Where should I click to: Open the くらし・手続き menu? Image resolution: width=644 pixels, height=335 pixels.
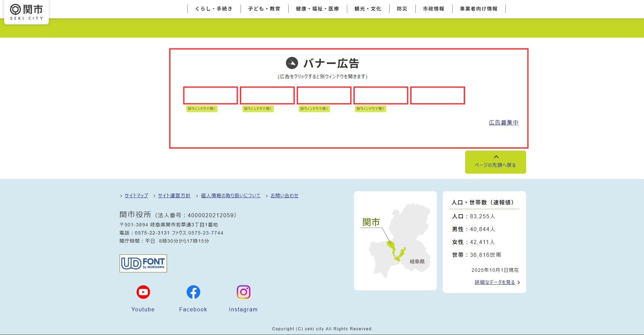(214, 9)
